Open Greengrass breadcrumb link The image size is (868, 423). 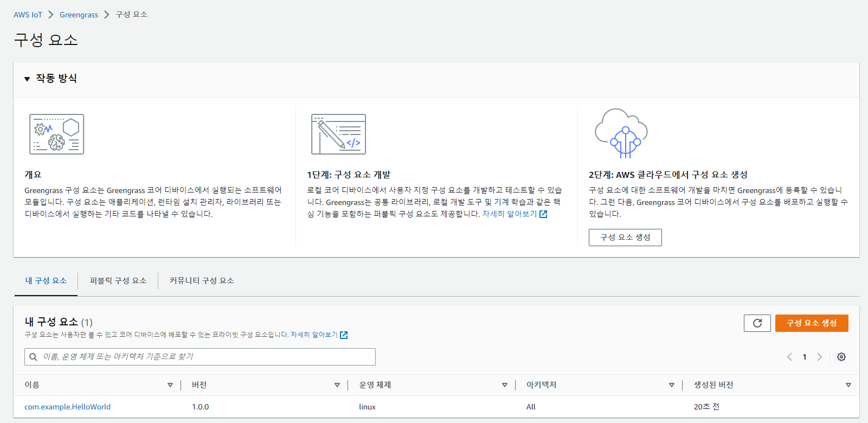[79, 15]
